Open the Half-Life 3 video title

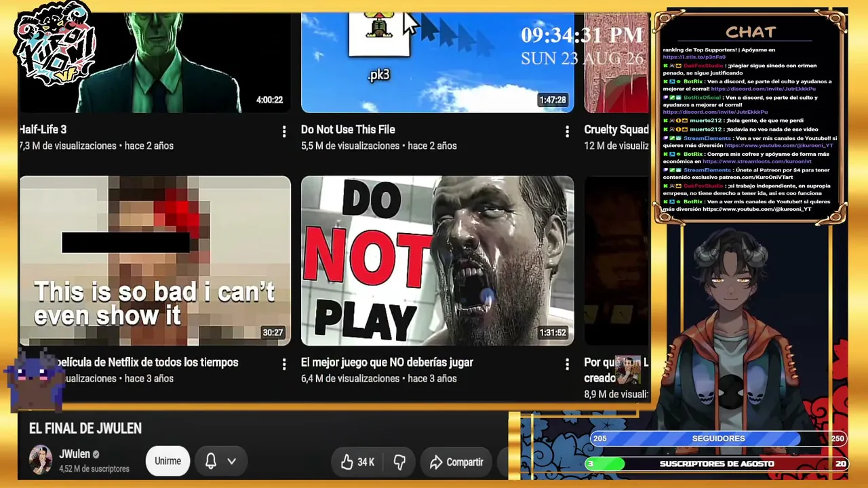click(x=43, y=129)
